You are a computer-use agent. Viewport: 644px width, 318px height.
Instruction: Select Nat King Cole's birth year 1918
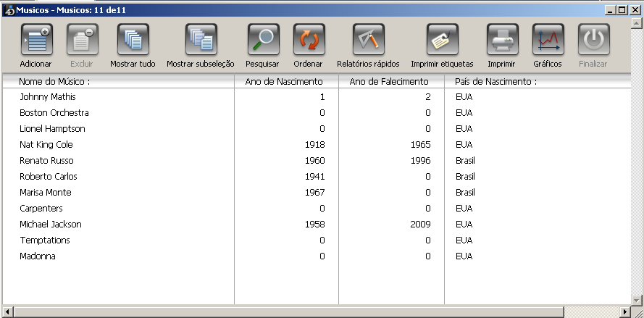pos(315,145)
